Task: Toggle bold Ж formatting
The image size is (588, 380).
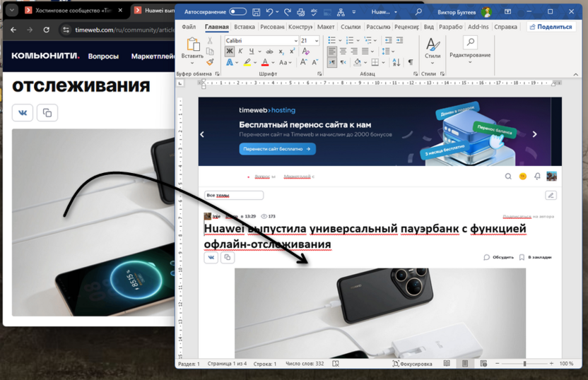Action: click(x=230, y=52)
